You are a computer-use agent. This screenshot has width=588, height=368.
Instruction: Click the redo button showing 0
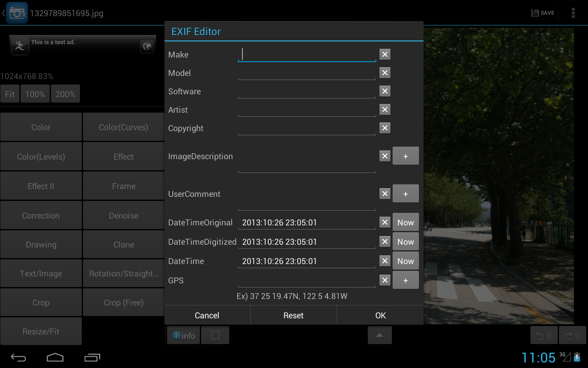pos(572,335)
